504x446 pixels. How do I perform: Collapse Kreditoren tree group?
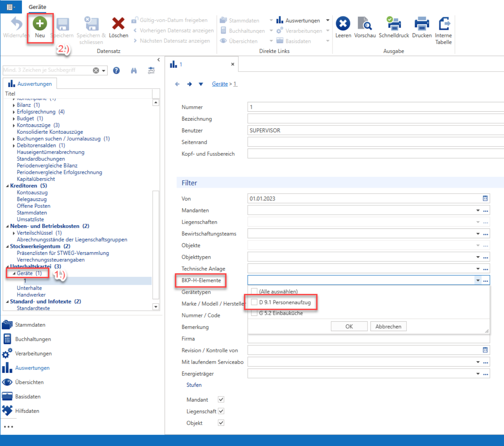click(8, 186)
